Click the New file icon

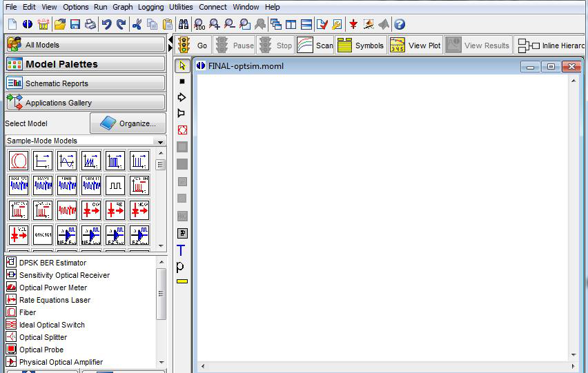point(12,24)
